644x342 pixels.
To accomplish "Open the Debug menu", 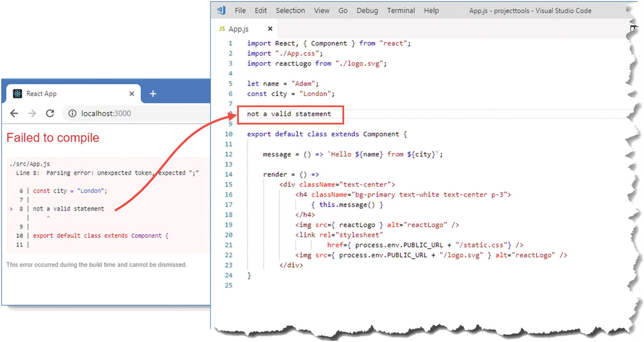I will [x=367, y=10].
